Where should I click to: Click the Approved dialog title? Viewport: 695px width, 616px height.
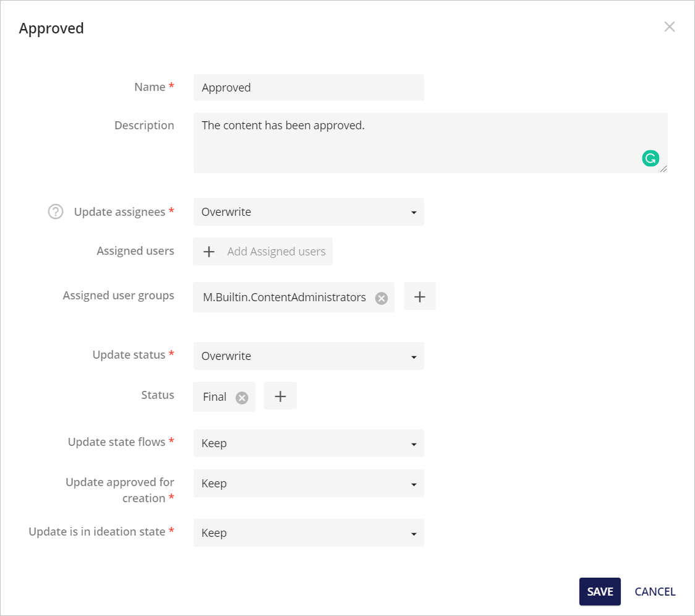[x=51, y=28]
